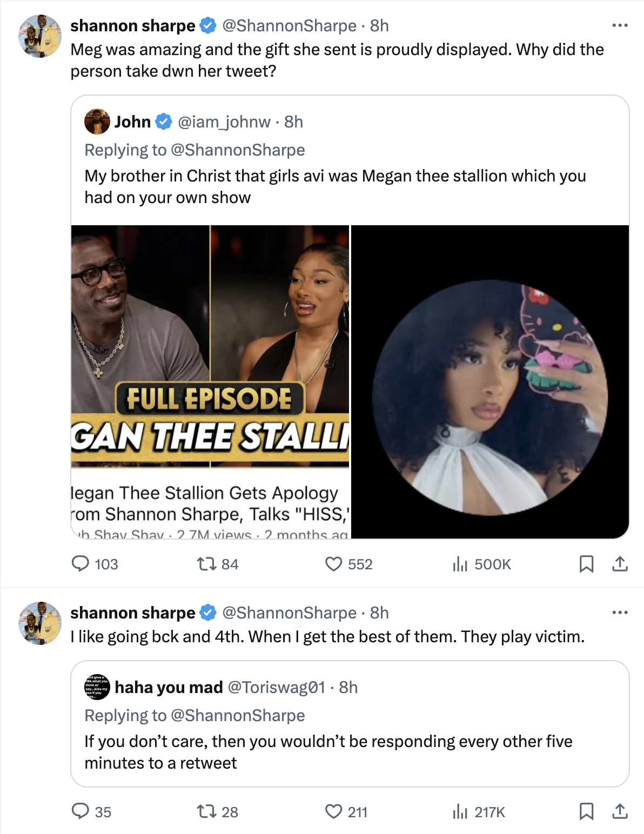Open the quoted tweet by haha you mad
This screenshot has width=644, height=834.
[x=350, y=724]
